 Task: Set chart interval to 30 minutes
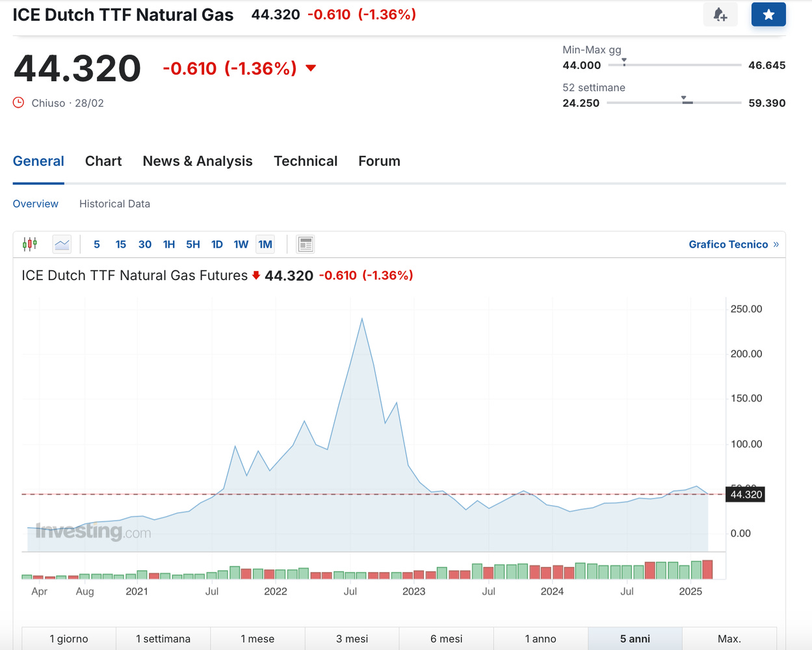pos(145,244)
